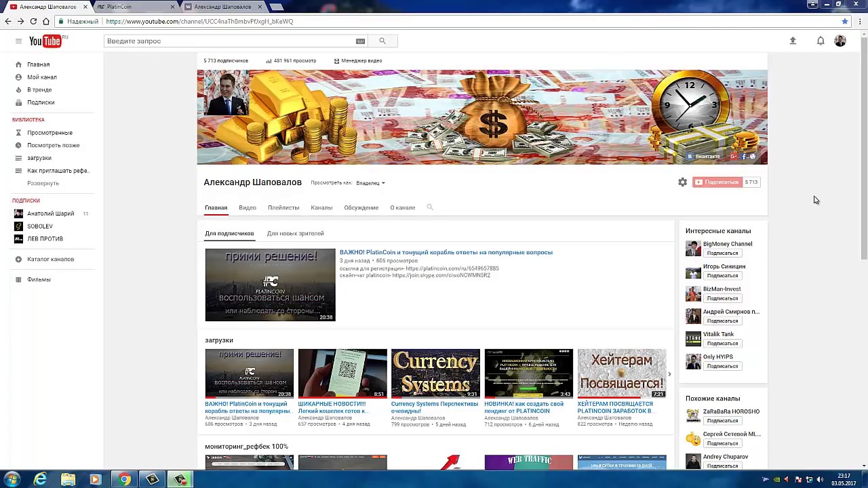868x488 pixels.
Task: Subscribe to Игорь Синицин channel
Action: 722,276
